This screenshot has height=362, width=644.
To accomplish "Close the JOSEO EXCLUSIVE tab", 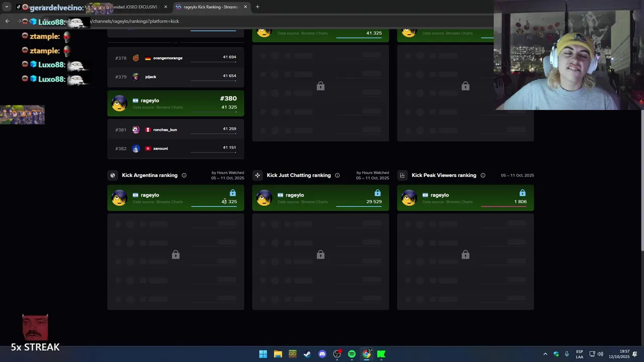I will 166,7.
